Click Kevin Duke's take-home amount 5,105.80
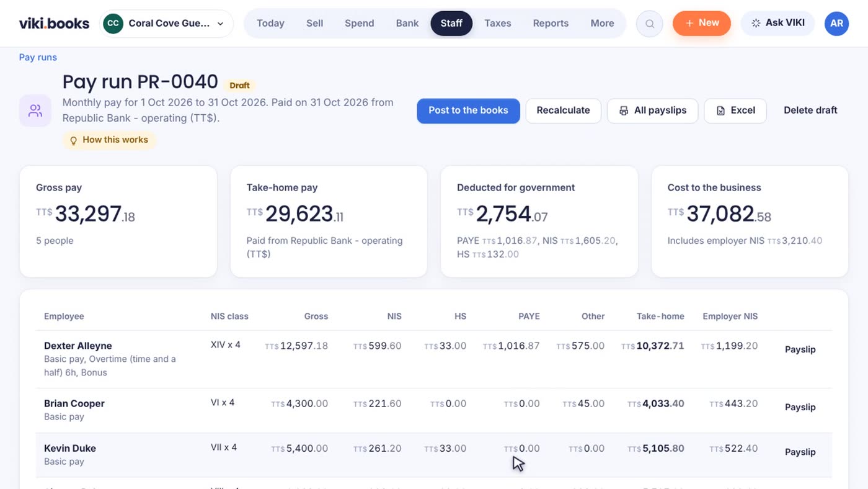This screenshot has width=868, height=489. point(656,448)
